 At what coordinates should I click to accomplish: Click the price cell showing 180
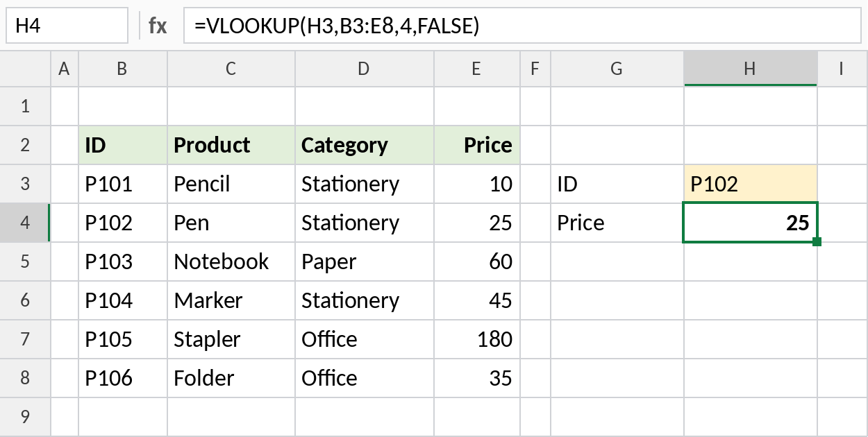tap(477, 339)
